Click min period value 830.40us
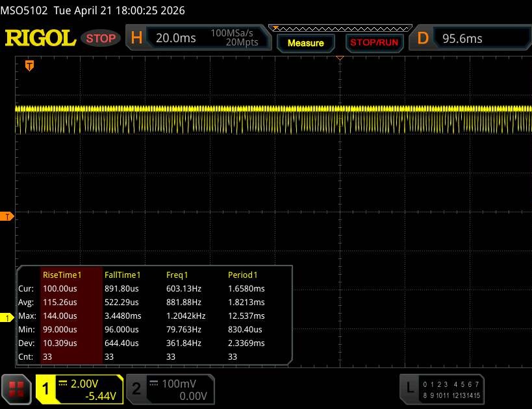The height and width of the screenshot is (409, 532). (245, 329)
